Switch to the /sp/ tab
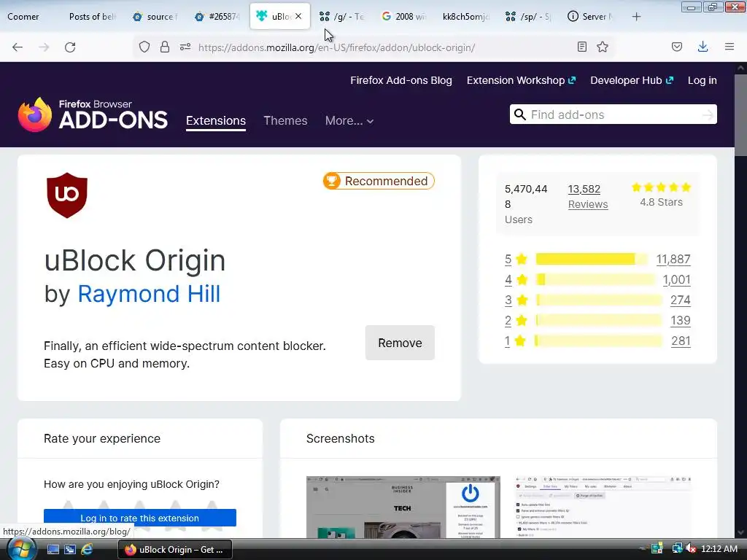The height and width of the screenshot is (560, 747). pyautogui.click(x=528, y=17)
